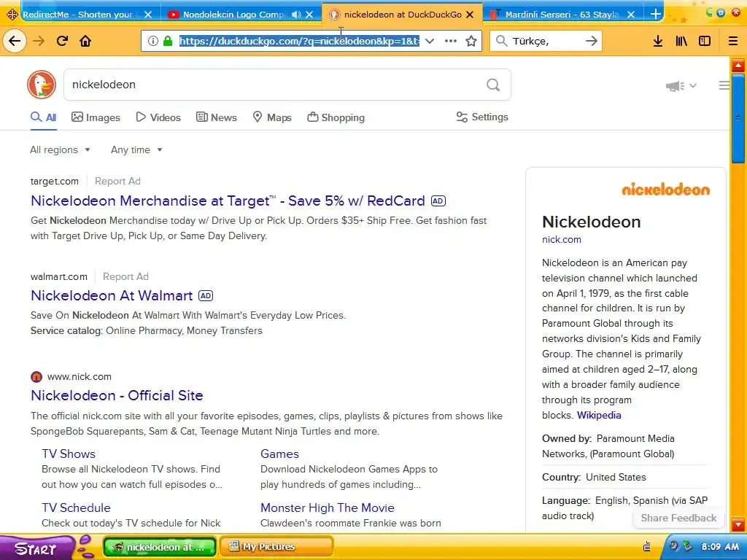Submit search with the right arrow
Image resolution: width=747 pixels, height=560 pixels.
point(591,41)
